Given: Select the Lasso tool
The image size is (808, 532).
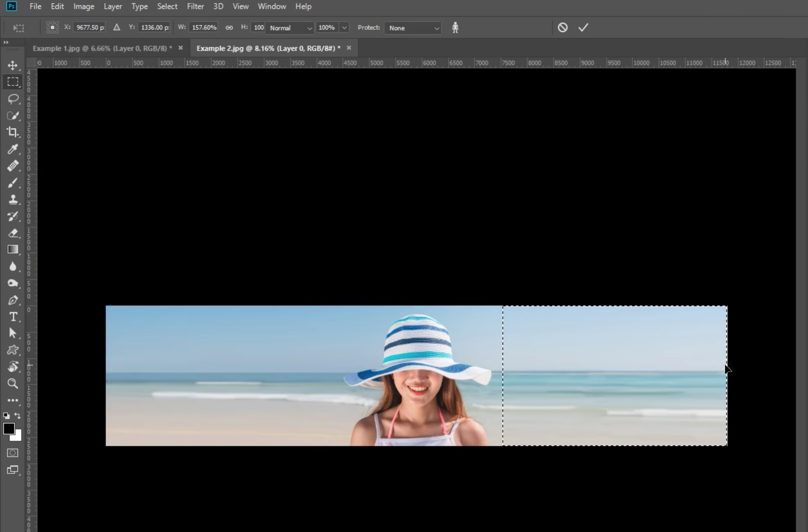Looking at the screenshot, I should (12, 99).
